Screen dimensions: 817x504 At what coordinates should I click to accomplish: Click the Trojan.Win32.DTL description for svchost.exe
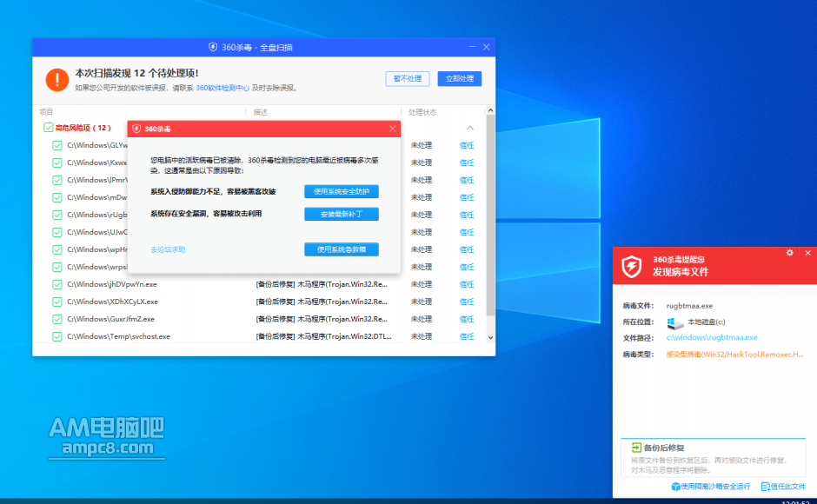(x=323, y=336)
